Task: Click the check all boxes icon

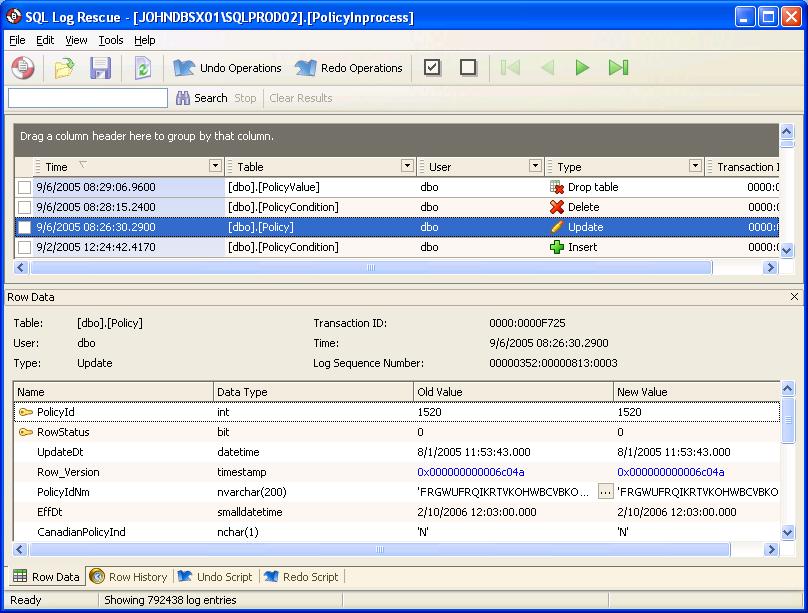Action: (x=432, y=68)
